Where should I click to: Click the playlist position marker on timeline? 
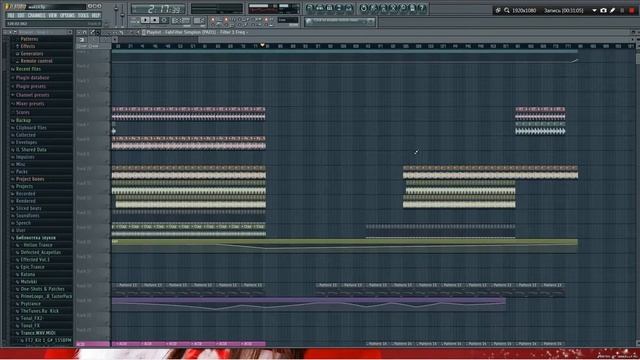(262, 45)
